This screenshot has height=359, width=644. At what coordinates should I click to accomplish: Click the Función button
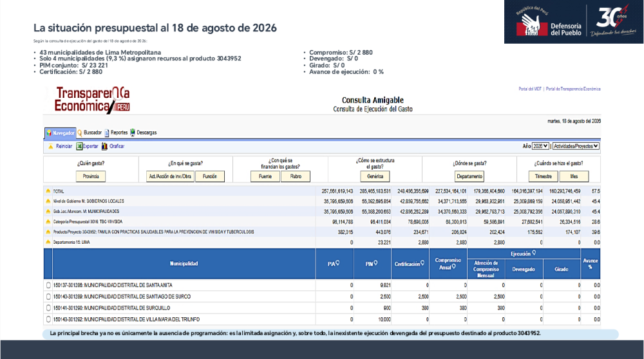click(x=210, y=176)
